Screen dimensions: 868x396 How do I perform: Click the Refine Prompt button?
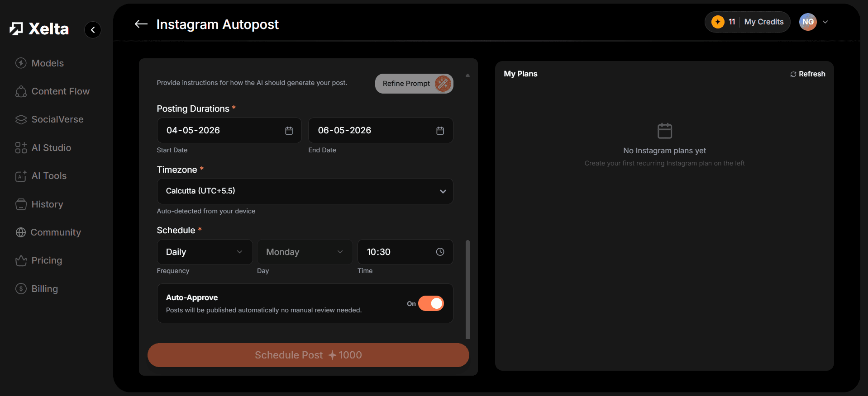[x=414, y=84]
